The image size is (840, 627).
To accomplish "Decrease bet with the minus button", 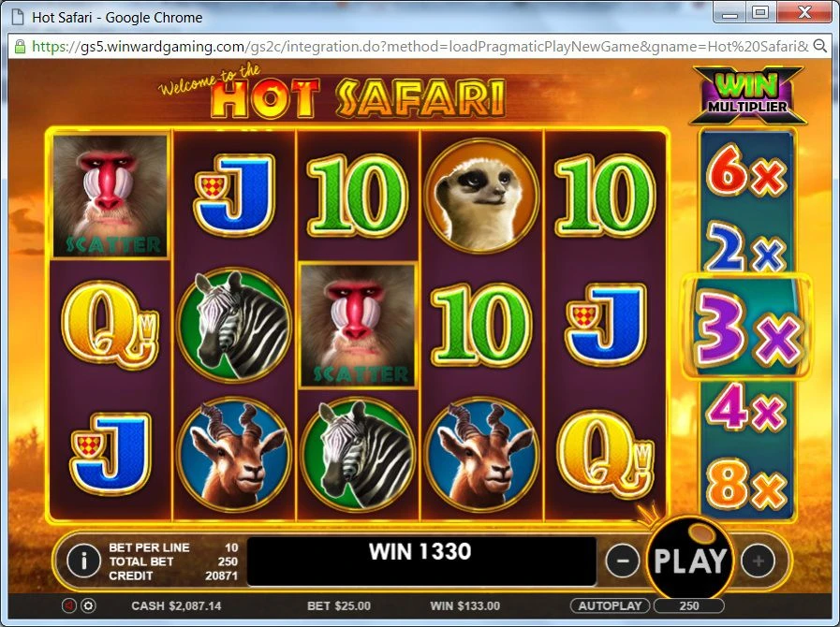I will (623, 561).
